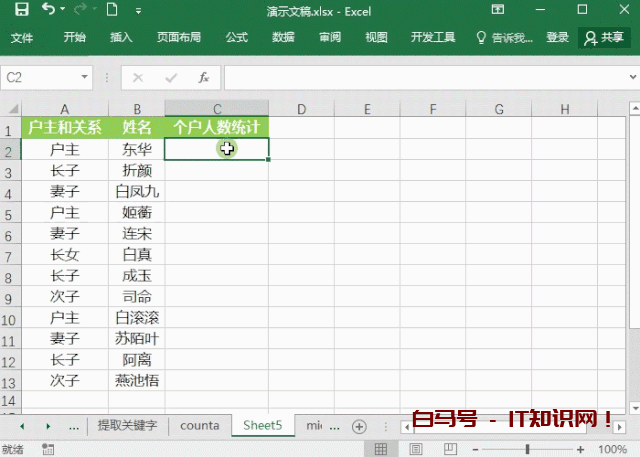
Task: Click the Insert Function fx icon
Action: pyautogui.click(x=203, y=77)
